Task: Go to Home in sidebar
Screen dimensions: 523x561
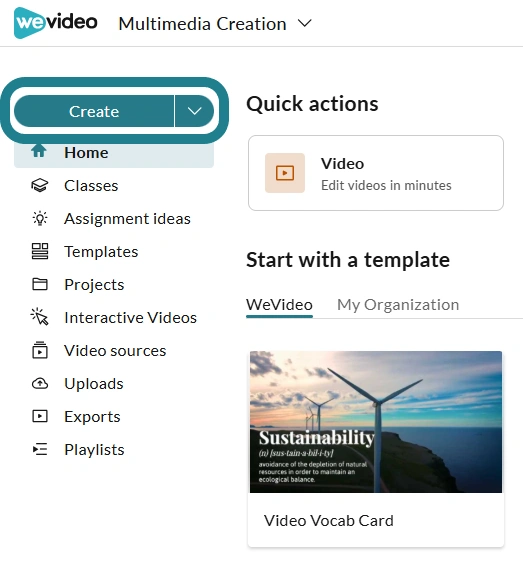Action: coord(114,154)
